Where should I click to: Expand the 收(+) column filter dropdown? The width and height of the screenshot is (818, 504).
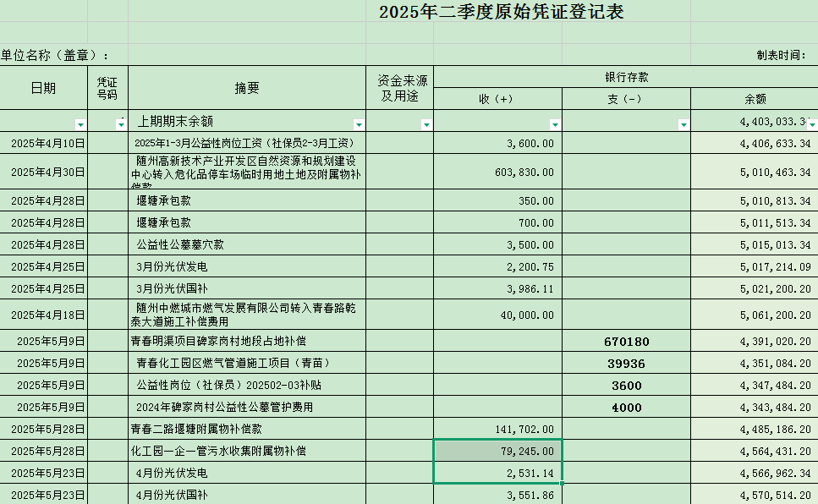click(555, 124)
